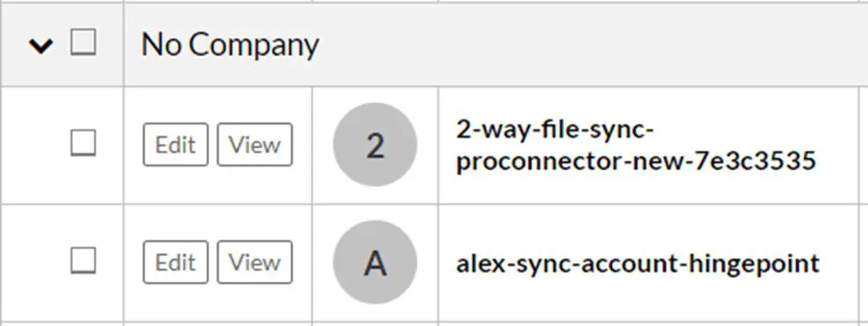The width and height of the screenshot is (868, 326).
Task: Open the round "2" avatar icon
Action: (375, 145)
